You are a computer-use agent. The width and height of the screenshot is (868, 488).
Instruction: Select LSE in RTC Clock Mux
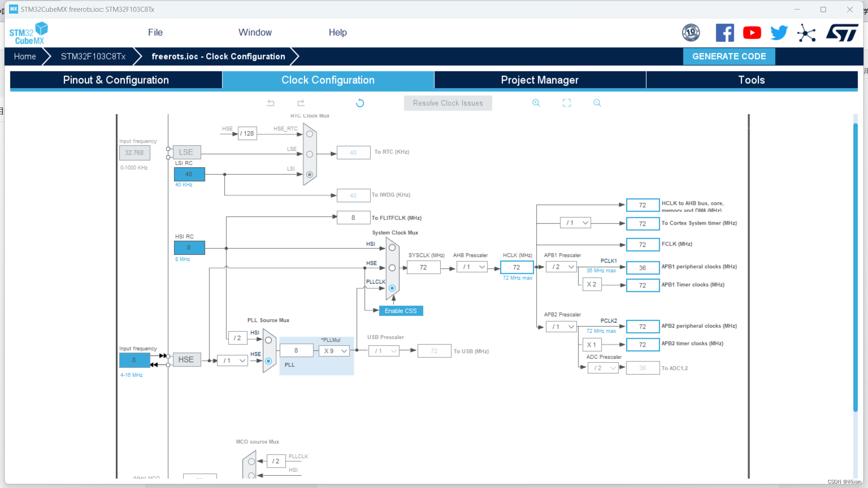click(x=310, y=154)
